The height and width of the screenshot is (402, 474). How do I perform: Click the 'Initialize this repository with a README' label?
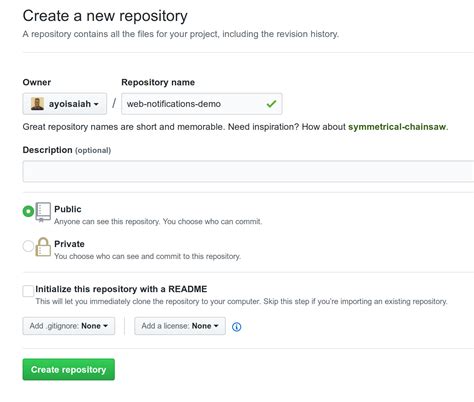(x=121, y=289)
